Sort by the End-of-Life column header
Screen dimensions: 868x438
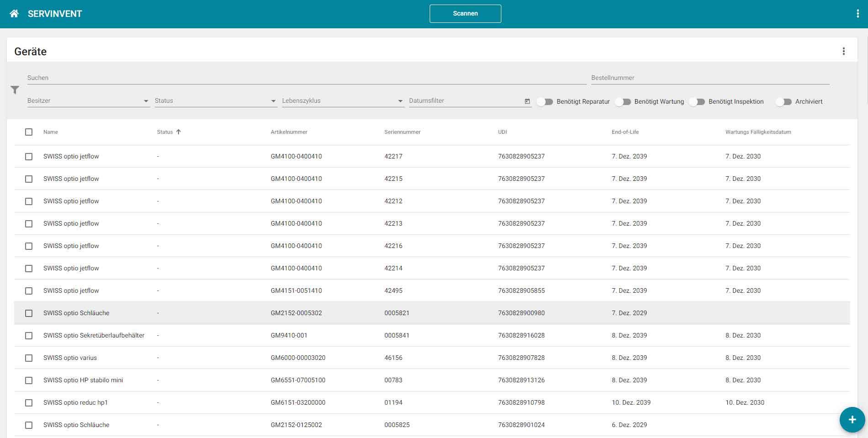click(625, 132)
